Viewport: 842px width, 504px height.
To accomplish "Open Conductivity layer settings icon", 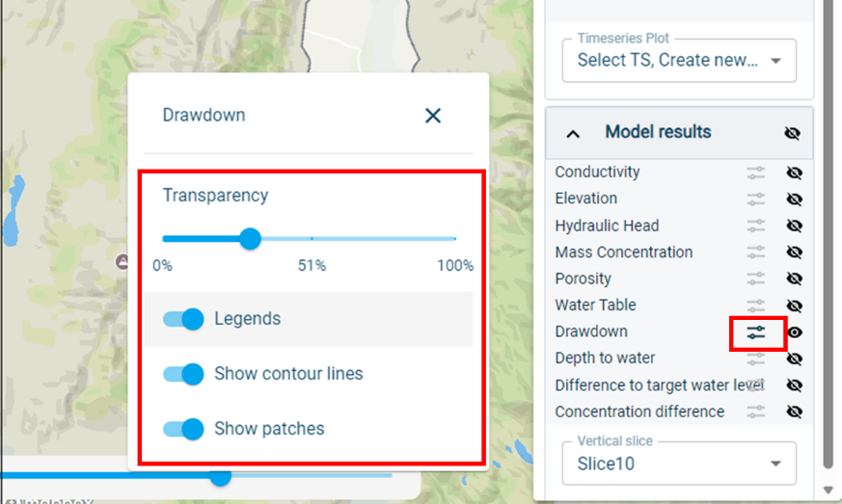I will click(x=756, y=172).
